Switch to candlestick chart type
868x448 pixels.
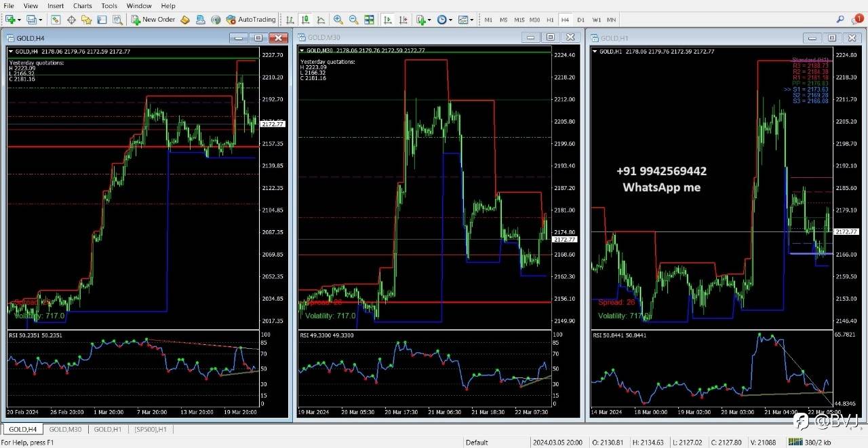point(305,20)
